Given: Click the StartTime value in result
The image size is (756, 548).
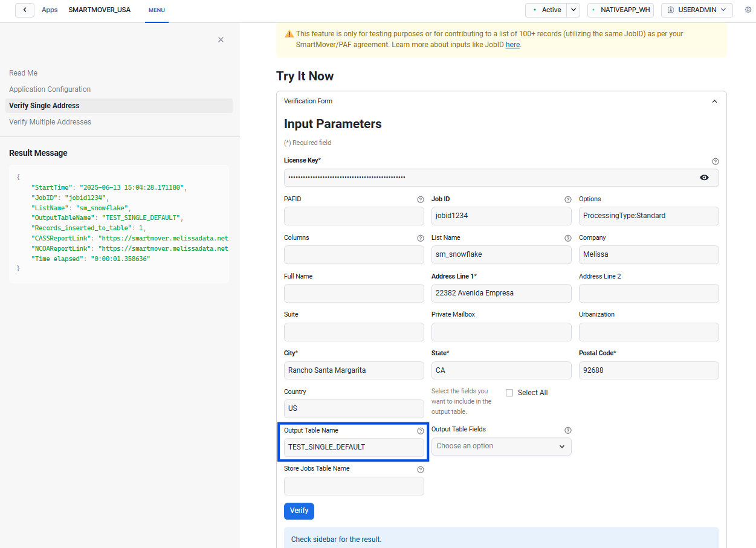Looking at the screenshot, I should tap(132, 188).
